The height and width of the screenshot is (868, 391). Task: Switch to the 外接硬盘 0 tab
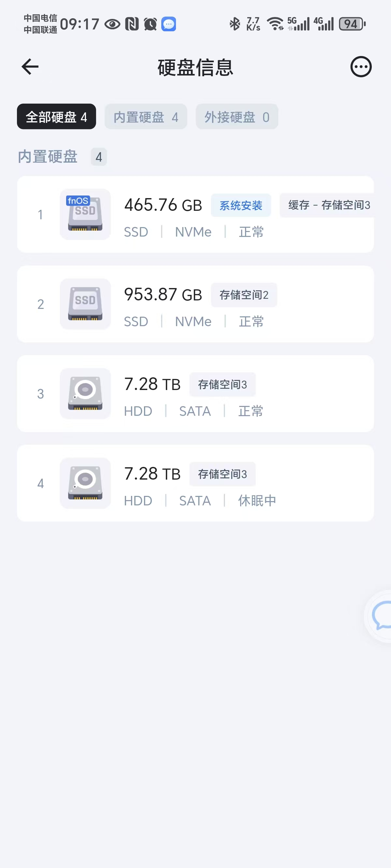click(x=237, y=117)
